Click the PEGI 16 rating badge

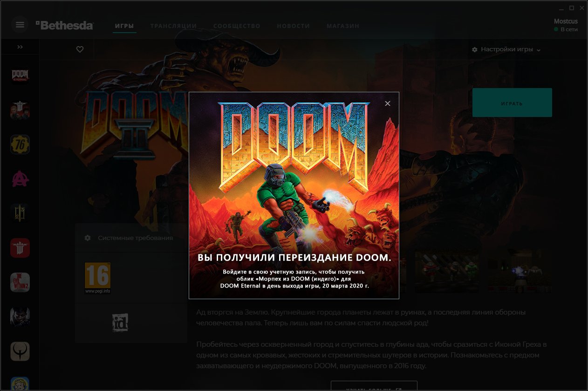pos(97,278)
